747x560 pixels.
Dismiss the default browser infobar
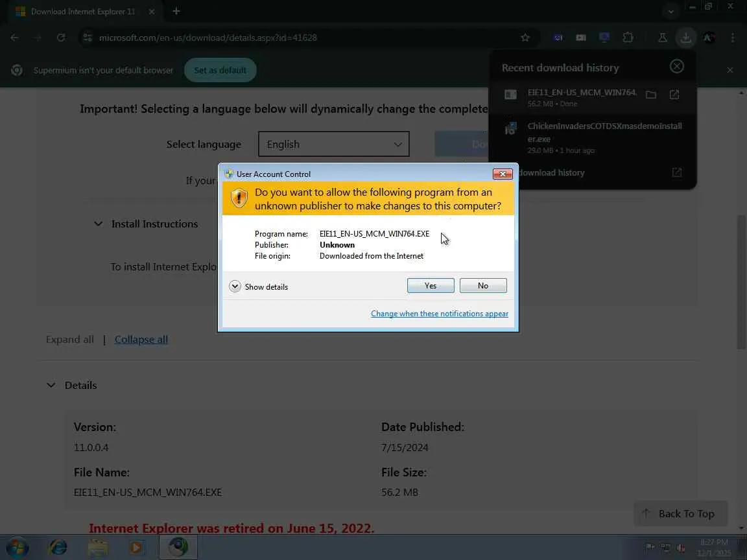pyautogui.click(x=730, y=70)
